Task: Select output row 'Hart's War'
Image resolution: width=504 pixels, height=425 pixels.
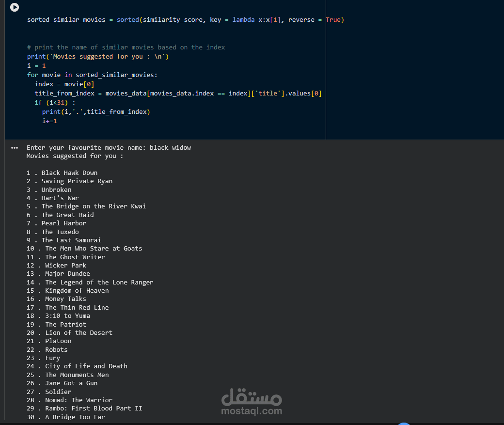Action: [x=53, y=198]
